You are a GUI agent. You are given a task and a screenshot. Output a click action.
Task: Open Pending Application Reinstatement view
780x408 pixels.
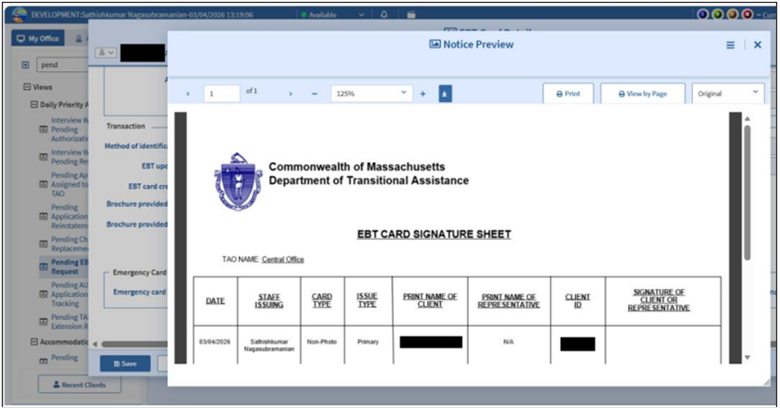tap(70, 216)
